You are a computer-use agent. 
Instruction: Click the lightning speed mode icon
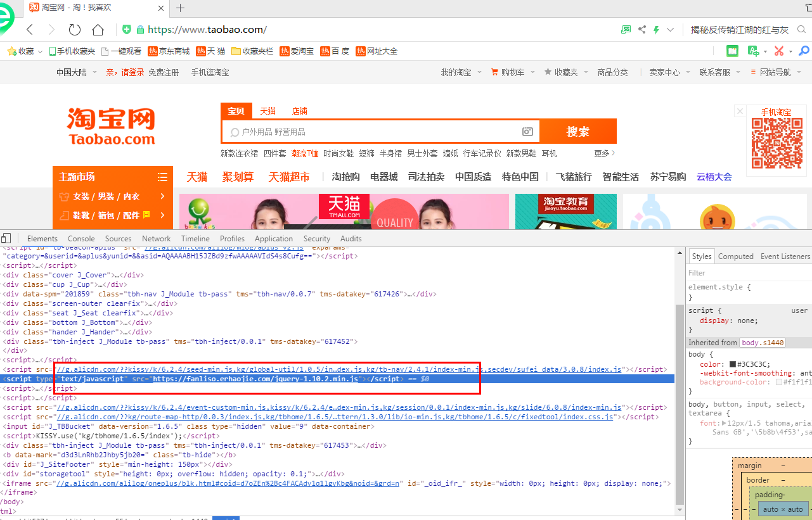[657, 30]
